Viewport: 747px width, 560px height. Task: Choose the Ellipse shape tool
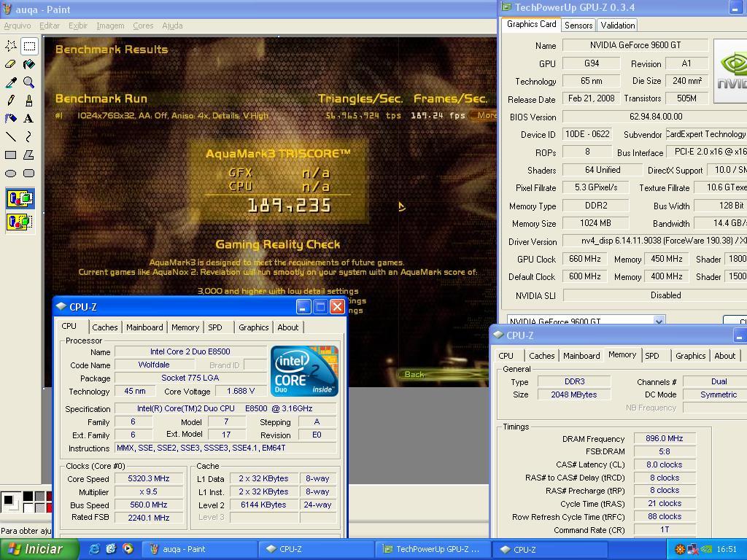tap(11, 174)
